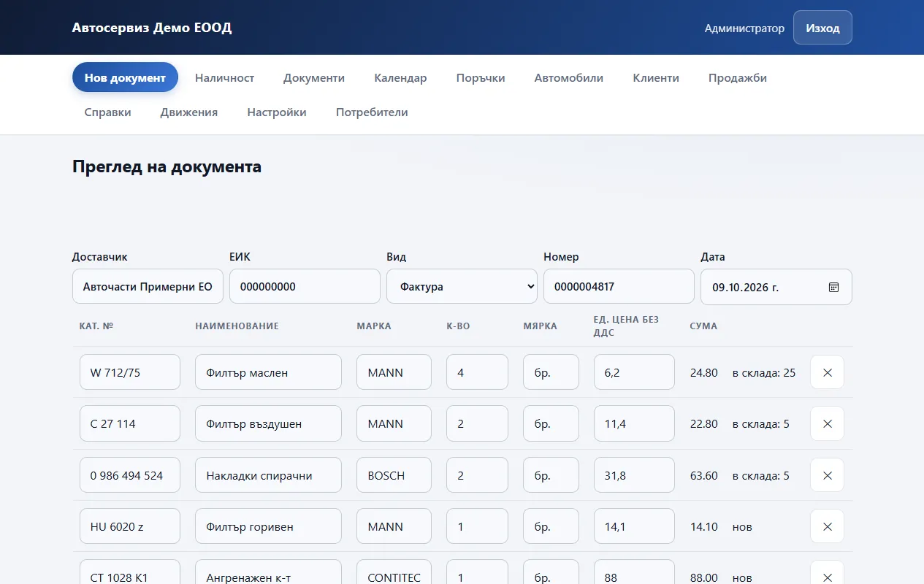Edit catalog number HU 6020 z
Image resolution: width=924 pixels, height=584 pixels.
130,526
